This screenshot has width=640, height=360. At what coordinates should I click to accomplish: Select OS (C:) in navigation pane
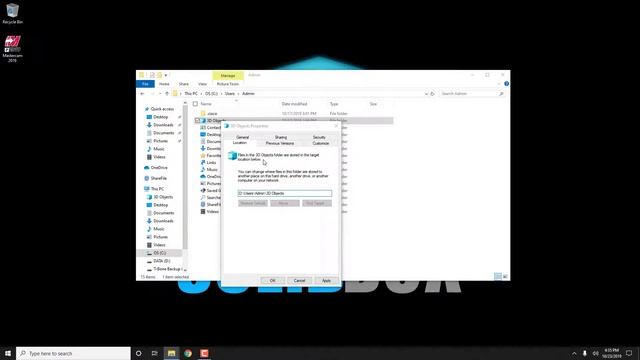tap(160, 253)
